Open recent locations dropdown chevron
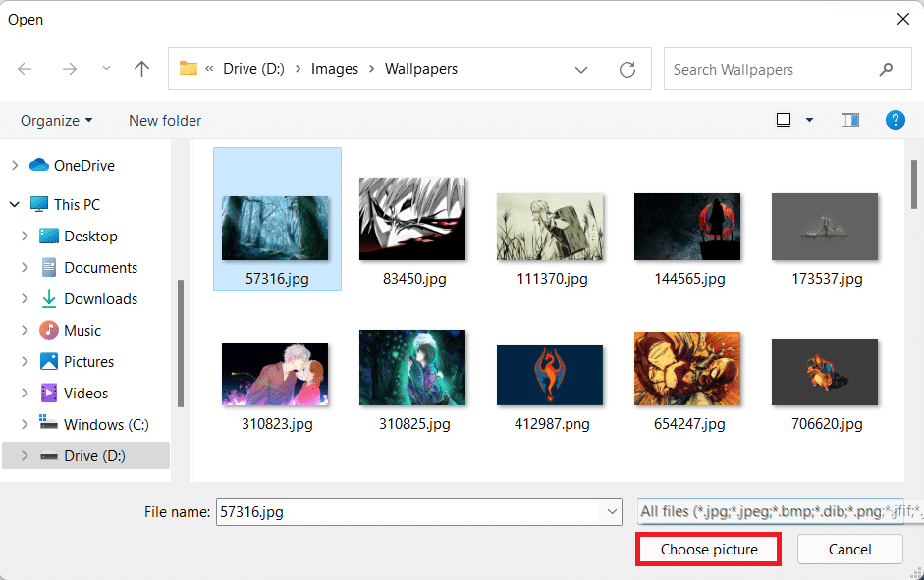The height and width of the screenshot is (580, 924). pyautogui.click(x=106, y=69)
